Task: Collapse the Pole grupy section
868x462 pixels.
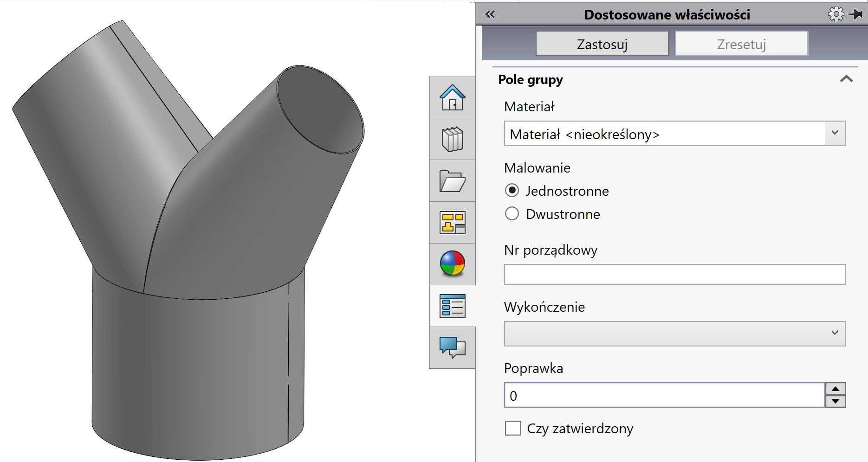Action: pos(847,79)
